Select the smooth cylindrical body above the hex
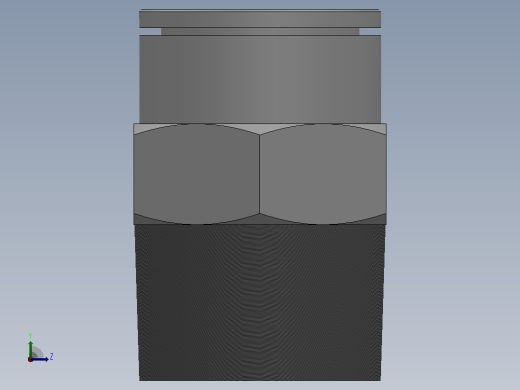This screenshot has height=390, width=520. pos(260,79)
